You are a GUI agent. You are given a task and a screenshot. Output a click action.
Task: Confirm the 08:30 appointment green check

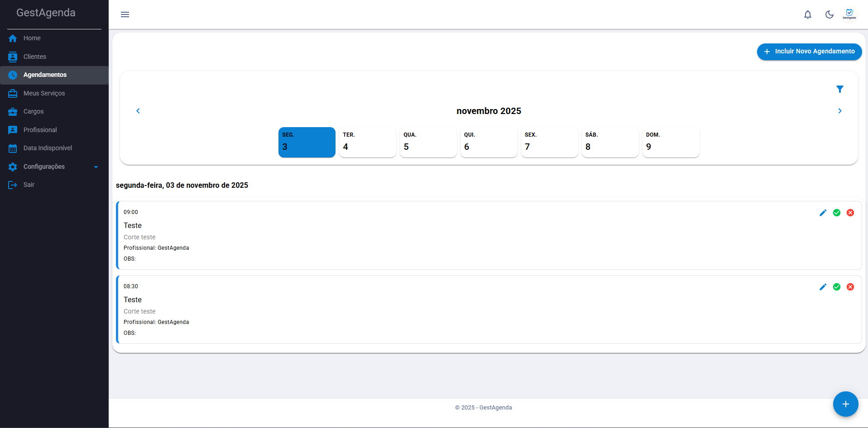pyautogui.click(x=836, y=287)
